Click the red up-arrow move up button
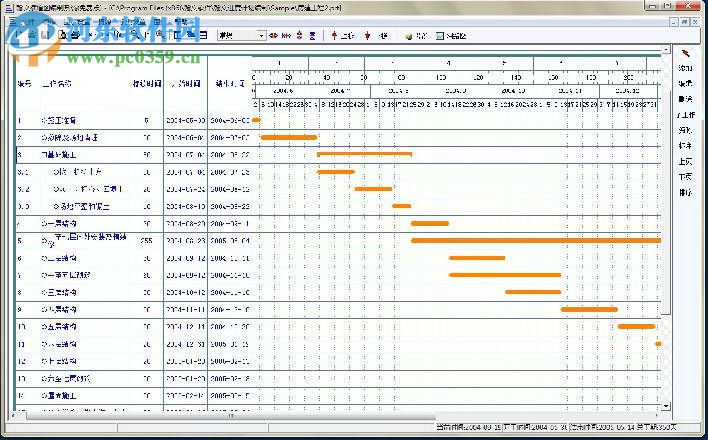 [x=342, y=36]
